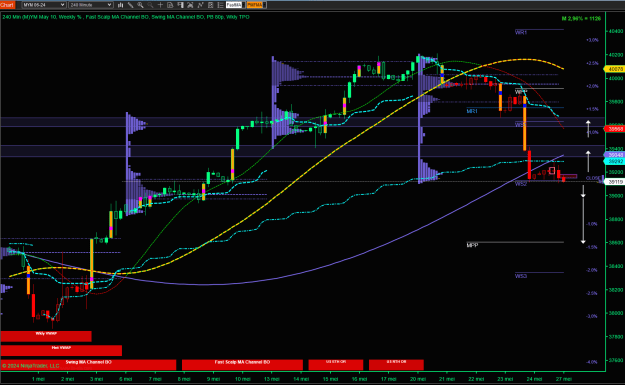This screenshot has height=385, width=625.
Task: Click the red 39568 price marker
Action: 615,129
